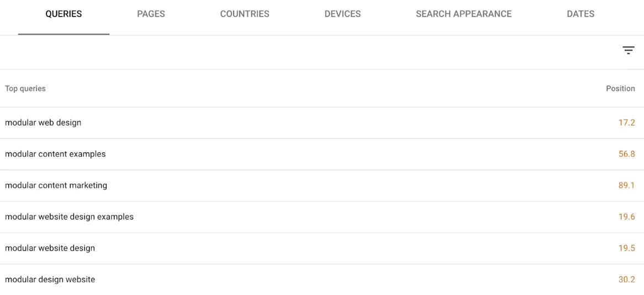
Task: Open the 'modular website design' query
Action: [x=50, y=249]
